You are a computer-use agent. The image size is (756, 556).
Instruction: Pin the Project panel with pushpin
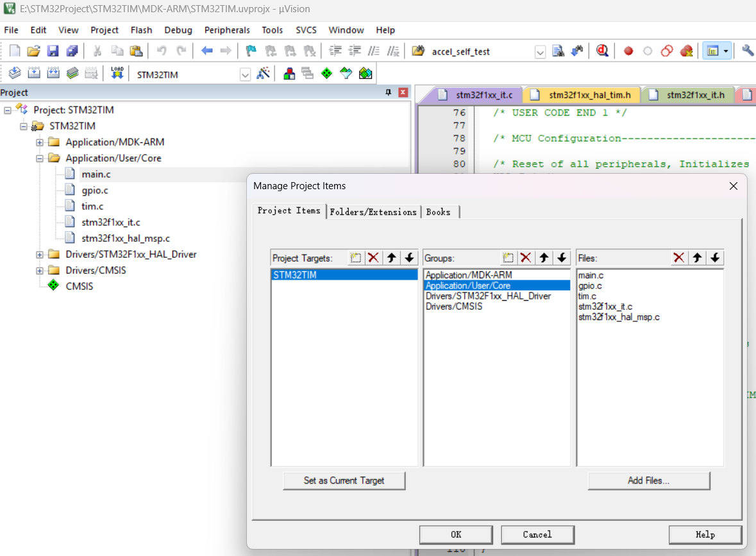pyautogui.click(x=388, y=92)
